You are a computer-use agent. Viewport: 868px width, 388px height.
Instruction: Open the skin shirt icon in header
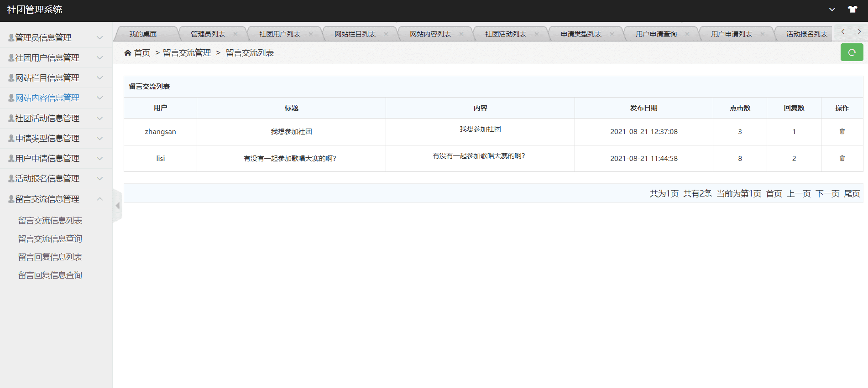[x=852, y=9]
